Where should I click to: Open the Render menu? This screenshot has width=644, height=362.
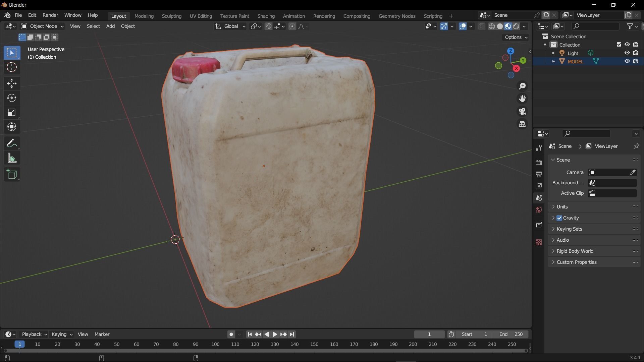point(50,15)
